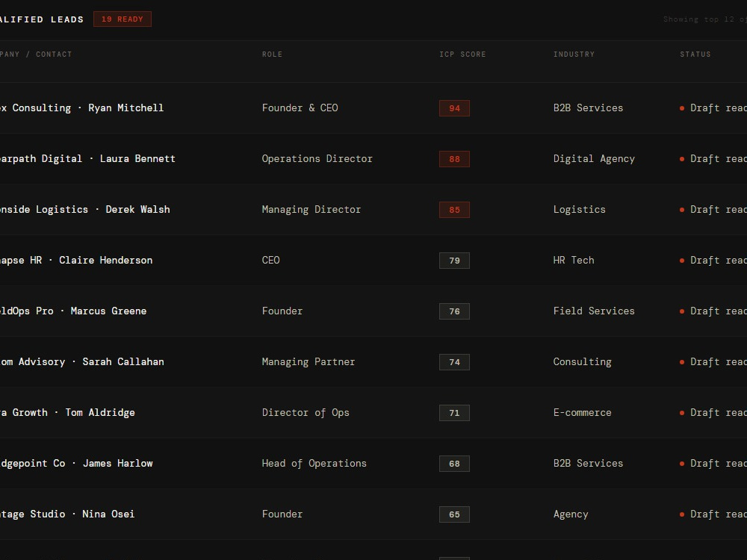The height and width of the screenshot is (560, 747).
Task: Click James Harlow's Draft ready status
Action: (x=713, y=464)
